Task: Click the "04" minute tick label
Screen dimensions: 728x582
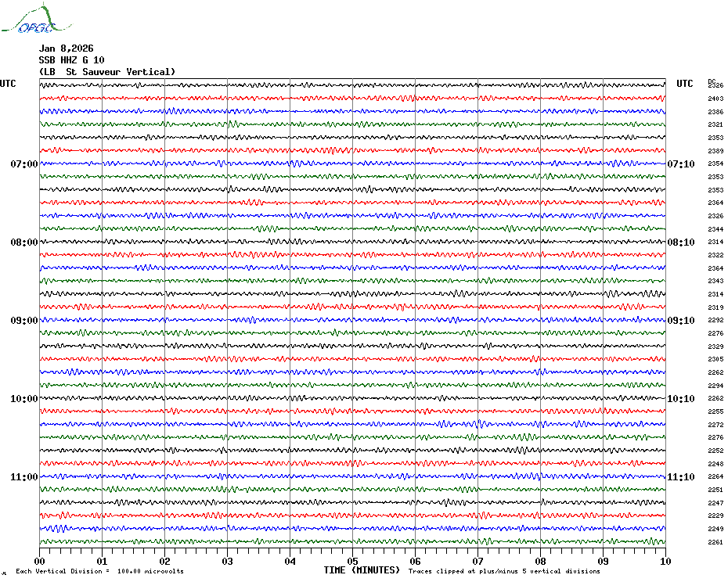Action: click(x=290, y=562)
